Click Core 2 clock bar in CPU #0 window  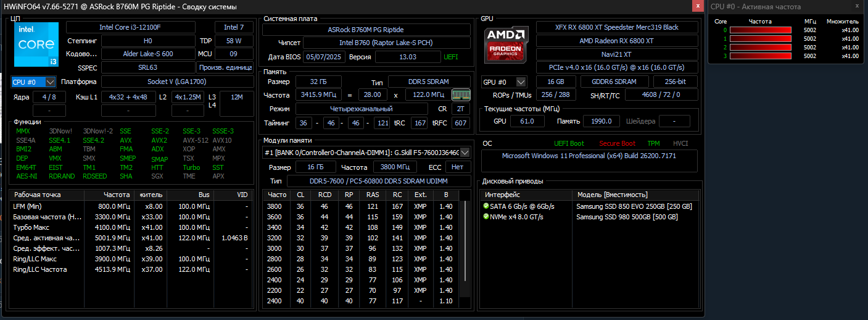[x=762, y=47]
